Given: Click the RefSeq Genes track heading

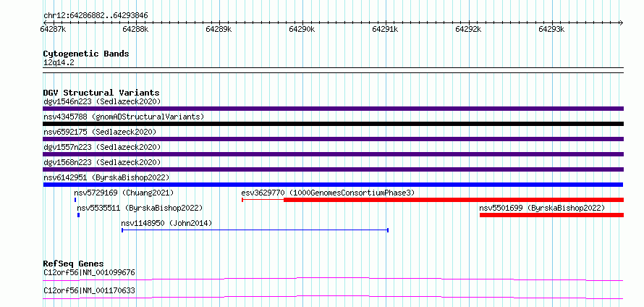Looking at the screenshot, I should pos(74,264).
